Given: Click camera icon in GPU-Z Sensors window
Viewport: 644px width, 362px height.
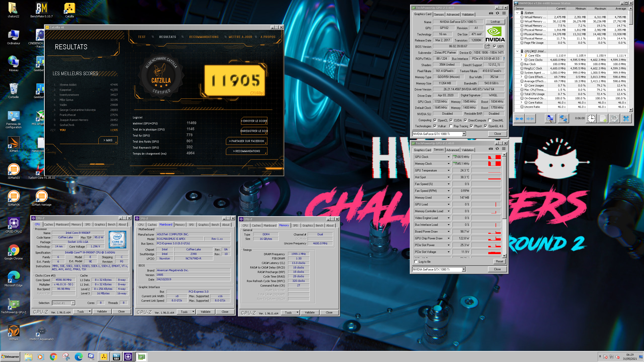Looking at the screenshot, I should point(491,149).
